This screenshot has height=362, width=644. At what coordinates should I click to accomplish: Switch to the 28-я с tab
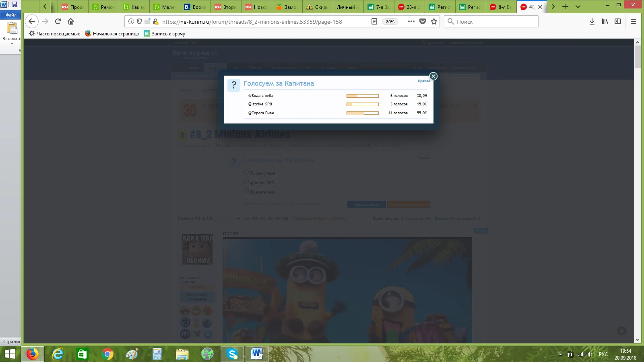(x=409, y=7)
